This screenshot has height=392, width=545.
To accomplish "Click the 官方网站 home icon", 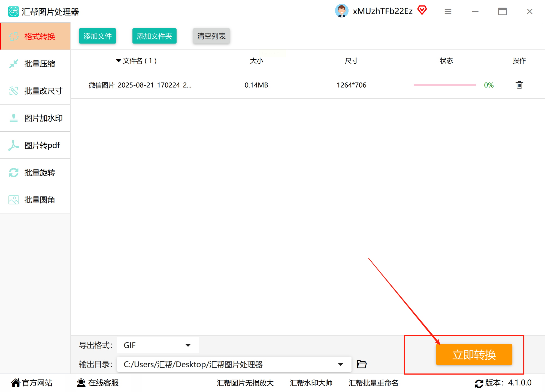I will [16, 383].
